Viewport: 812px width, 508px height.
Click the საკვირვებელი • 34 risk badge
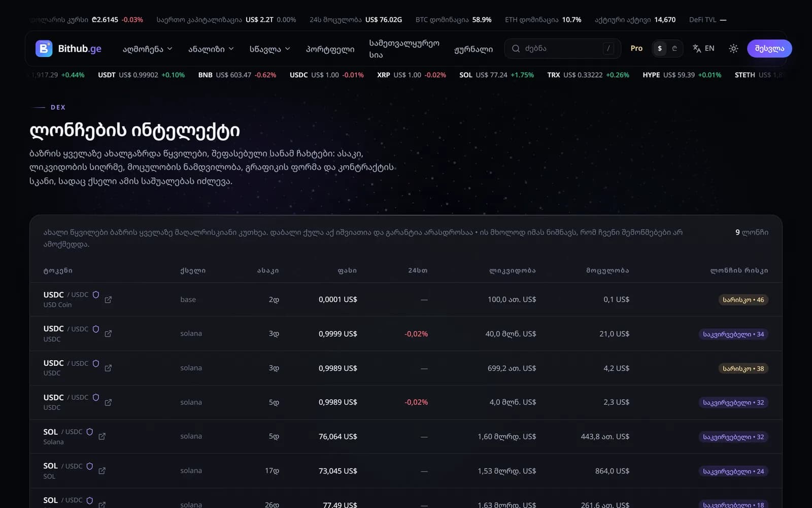tap(733, 334)
